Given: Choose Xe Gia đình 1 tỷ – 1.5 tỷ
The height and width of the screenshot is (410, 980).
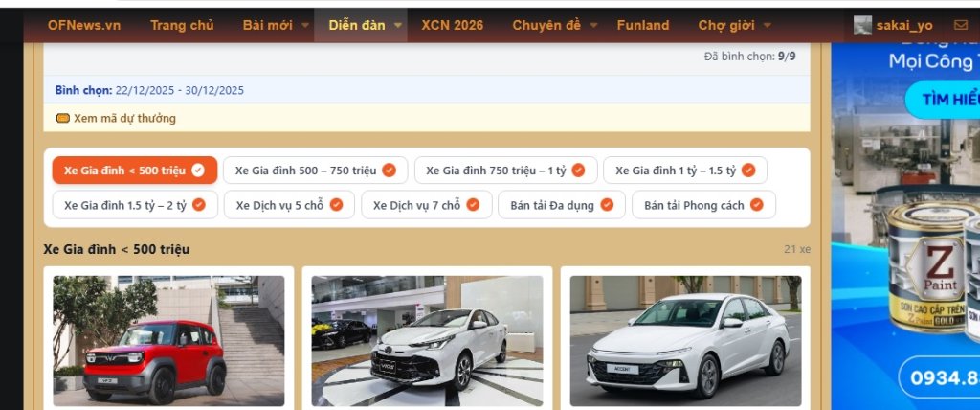Looking at the screenshot, I should point(684,171).
